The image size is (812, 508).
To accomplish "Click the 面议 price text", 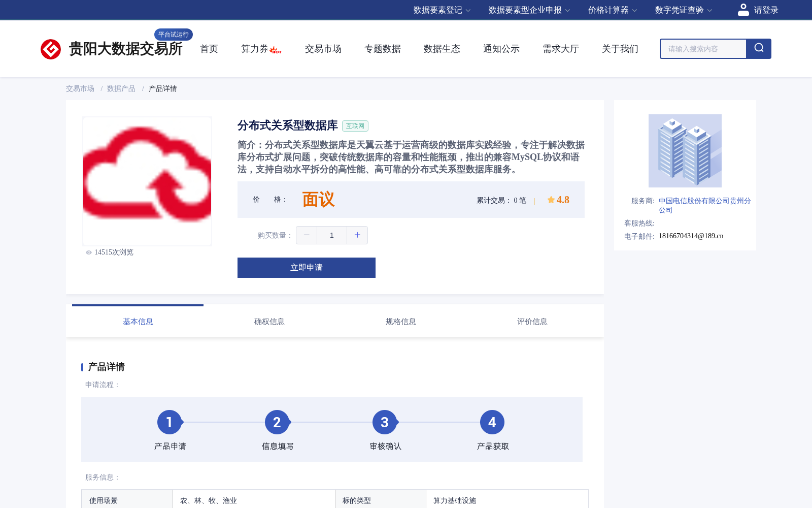I will click(319, 200).
